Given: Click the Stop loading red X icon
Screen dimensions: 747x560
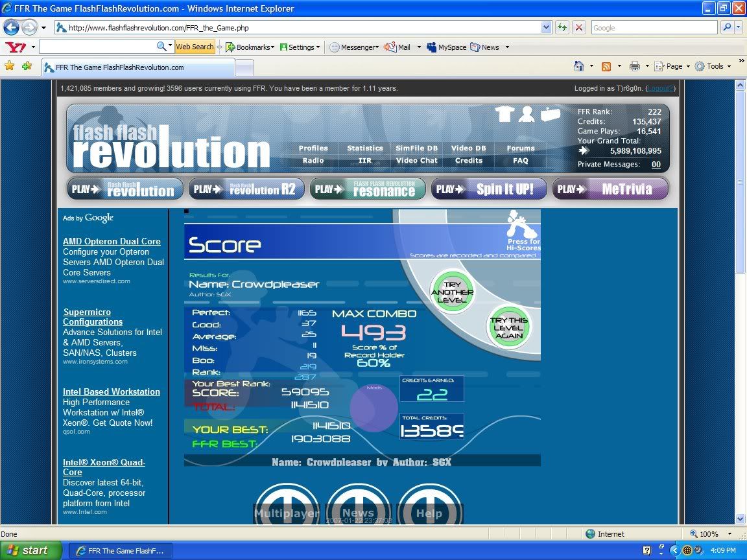Looking at the screenshot, I should [x=578, y=28].
